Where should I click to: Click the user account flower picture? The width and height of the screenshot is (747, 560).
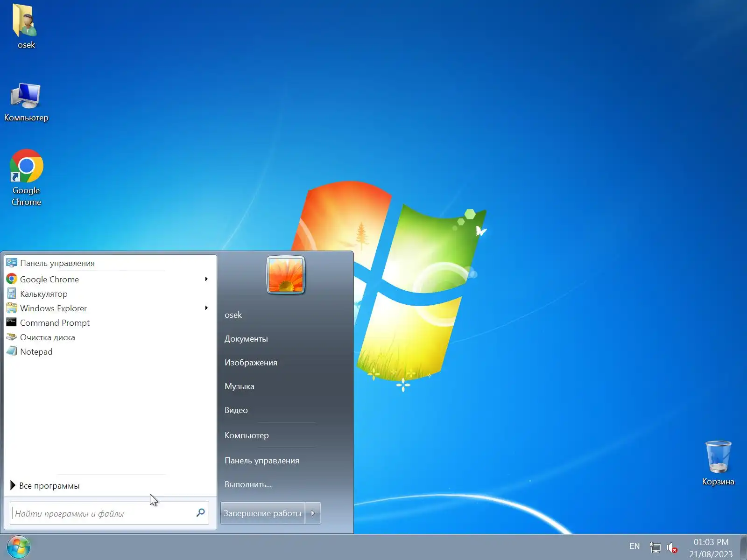[286, 275]
